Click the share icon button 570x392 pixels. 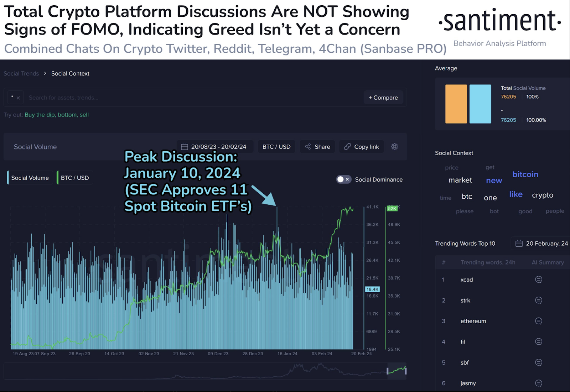tap(317, 147)
